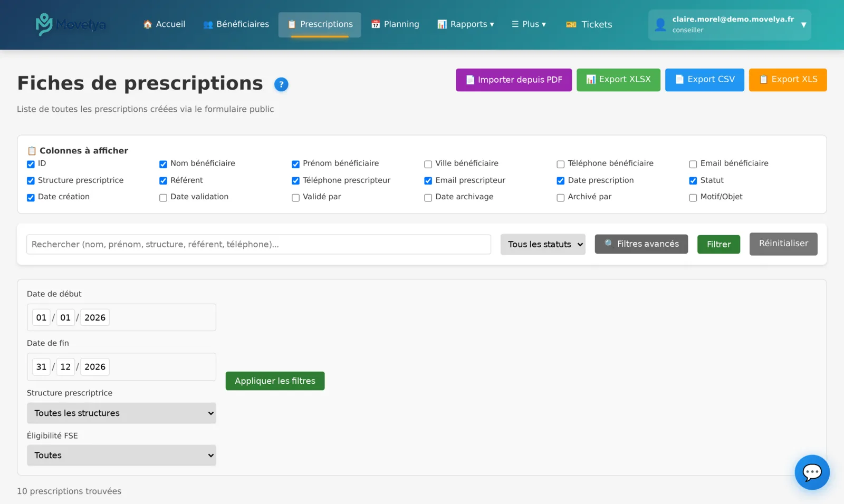Uncheck the Référent column checkbox
This screenshot has height=504, width=844.
[x=163, y=180]
